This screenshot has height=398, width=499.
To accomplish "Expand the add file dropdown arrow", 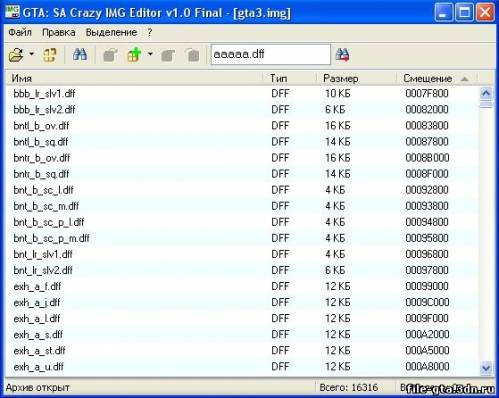I will (150, 54).
